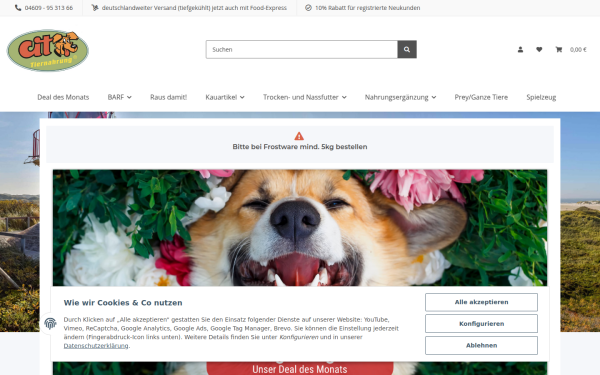Click the red warning triangle icon
Screen dimensions: 600x375
299,136
